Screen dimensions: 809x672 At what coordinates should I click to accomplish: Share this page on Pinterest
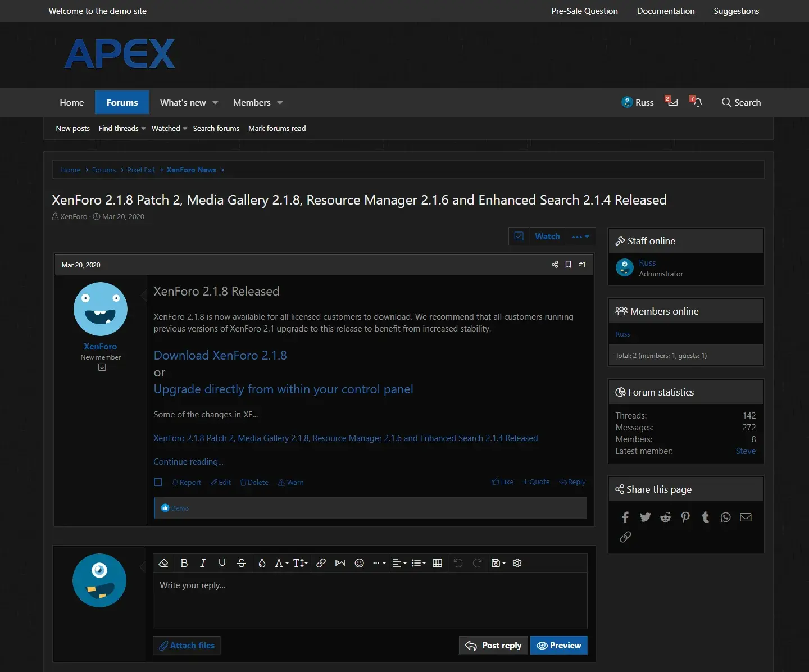click(x=685, y=517)
